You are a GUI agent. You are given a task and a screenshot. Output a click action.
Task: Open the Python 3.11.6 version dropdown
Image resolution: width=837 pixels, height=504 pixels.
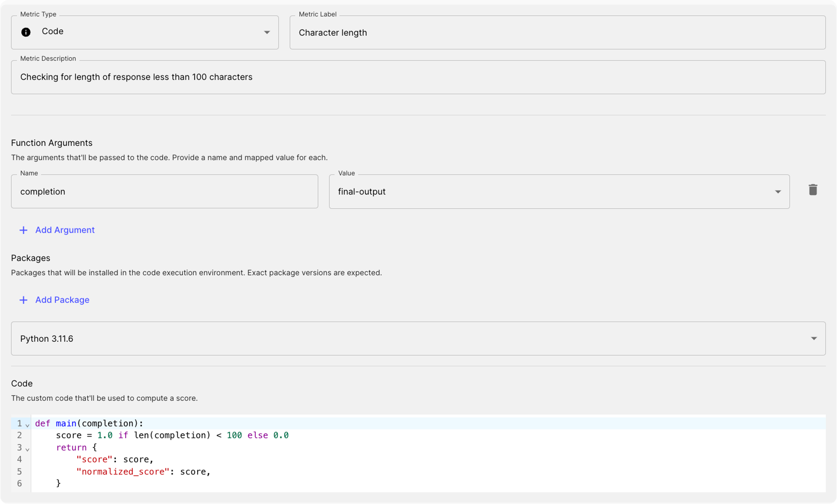coord(814,338)
